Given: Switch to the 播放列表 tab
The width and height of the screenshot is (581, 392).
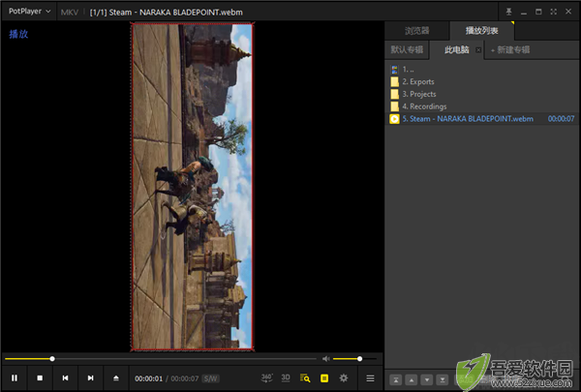Looking at the screenshot, I should 481,30.
